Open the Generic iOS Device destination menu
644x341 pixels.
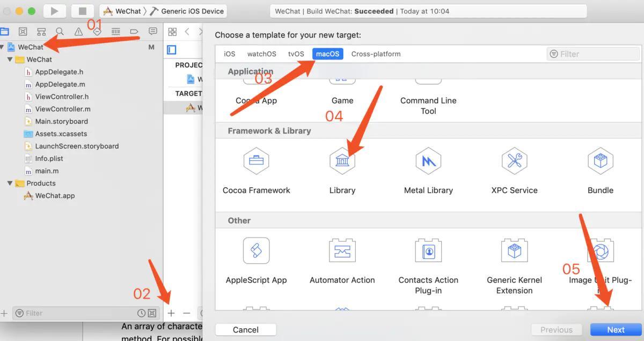pos(187,11)
